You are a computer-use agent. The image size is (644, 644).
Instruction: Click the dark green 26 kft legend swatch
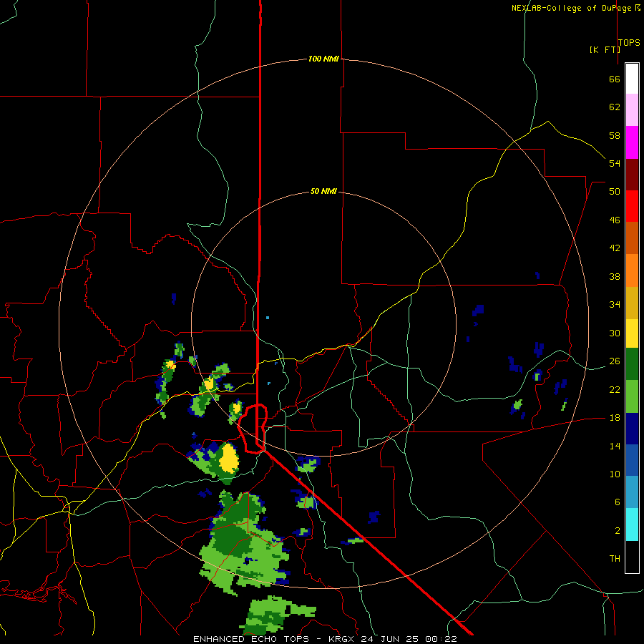point(632,364)
